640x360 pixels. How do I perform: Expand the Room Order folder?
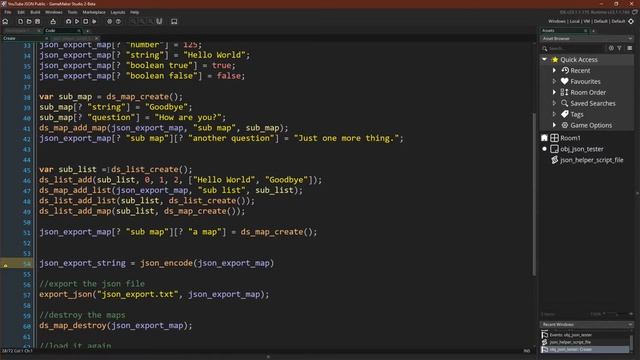pyautogui.click(x=554, y=92)
